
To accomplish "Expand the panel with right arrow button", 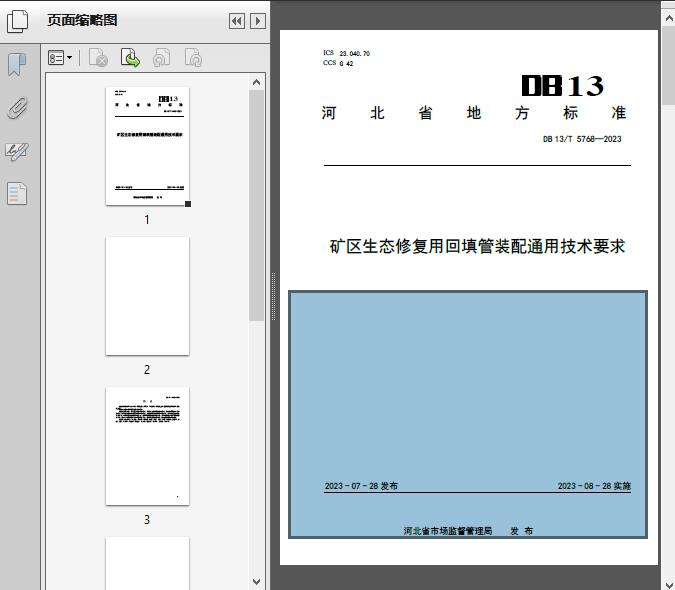I will click(x=257, y=21).
